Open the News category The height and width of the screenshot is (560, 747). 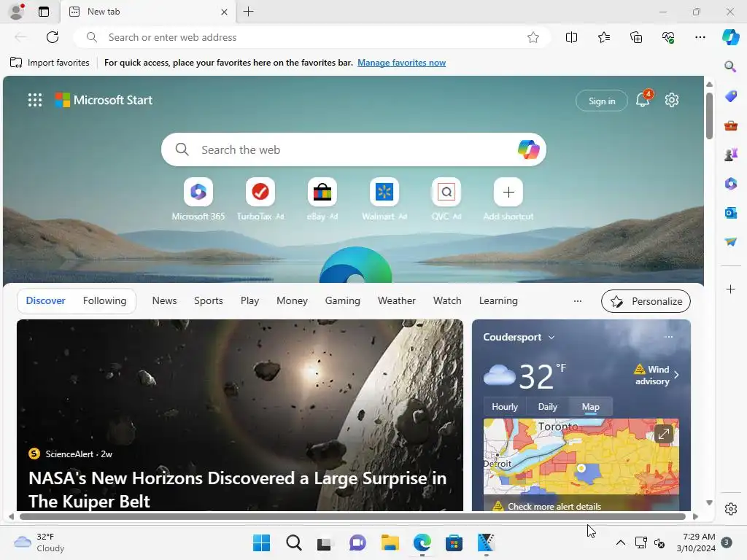coord(164,301)
